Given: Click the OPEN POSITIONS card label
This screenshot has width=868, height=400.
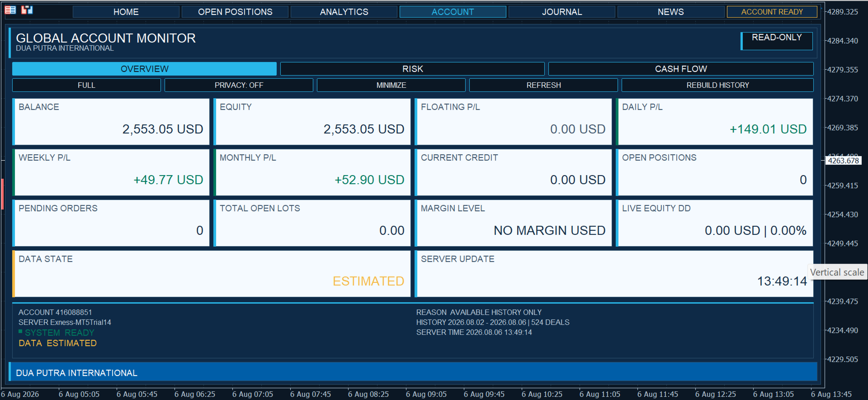Looking at the screenshot, I should click(x=659, y=157).
